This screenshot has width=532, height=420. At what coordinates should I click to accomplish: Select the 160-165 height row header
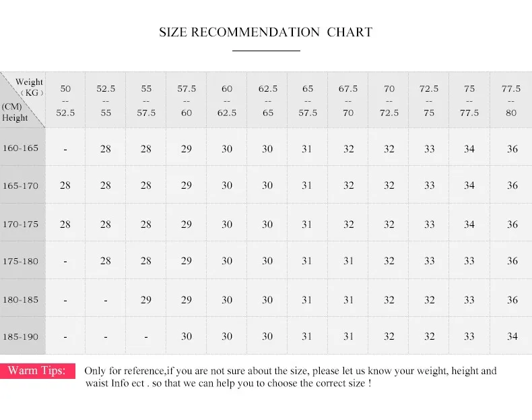(22, 148)
